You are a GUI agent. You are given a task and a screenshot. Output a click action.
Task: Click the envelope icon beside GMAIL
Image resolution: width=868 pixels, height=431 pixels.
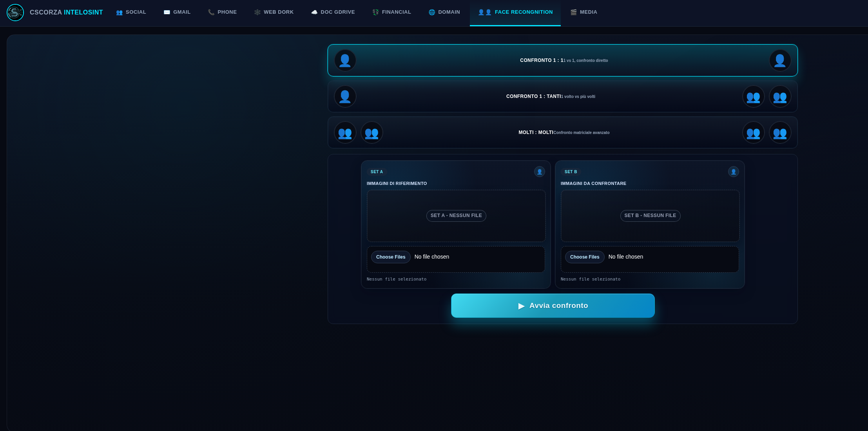tap(167, 13)
